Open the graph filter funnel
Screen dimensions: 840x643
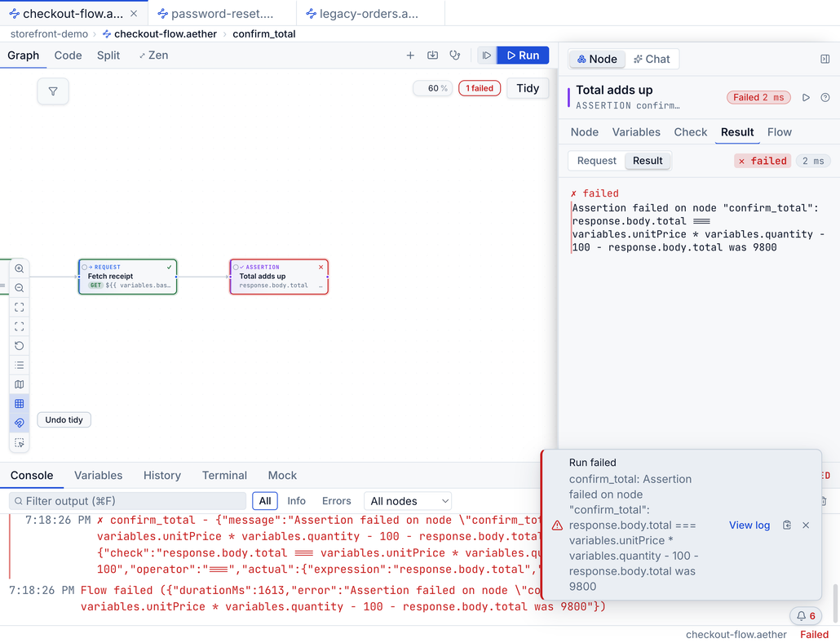[x=53, y=91]
